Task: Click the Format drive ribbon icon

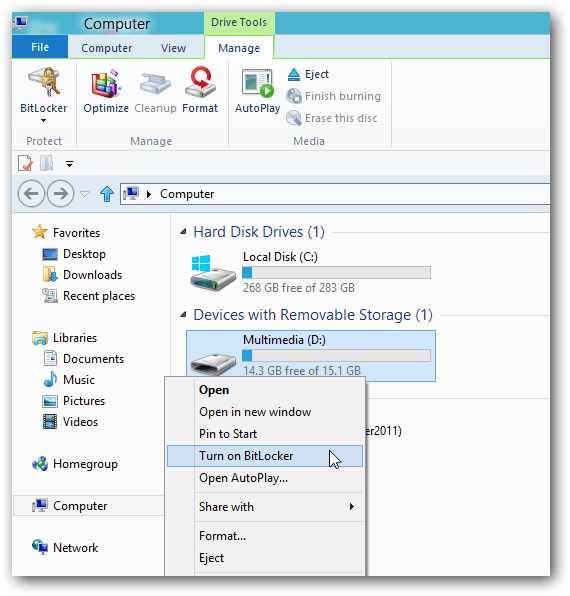Action: tap(200, 82)
